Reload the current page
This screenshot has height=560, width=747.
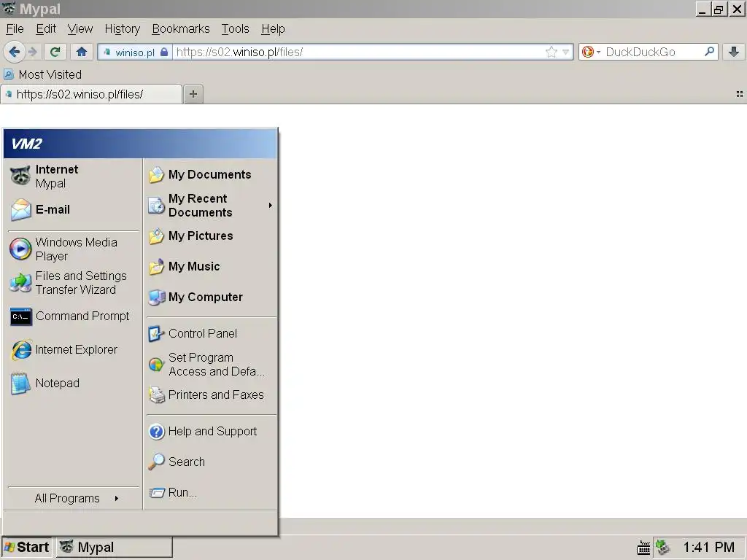coord(55,52)
